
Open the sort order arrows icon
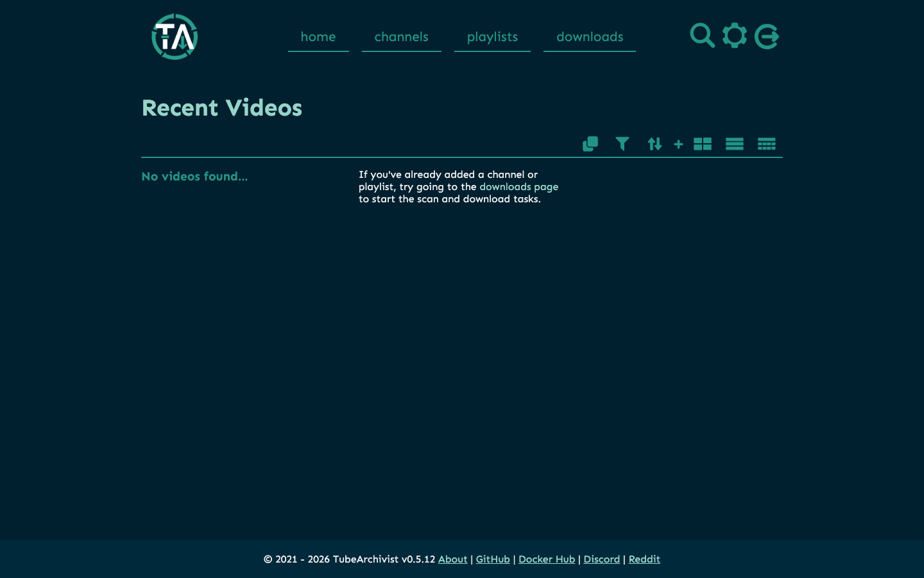point(654,144)
